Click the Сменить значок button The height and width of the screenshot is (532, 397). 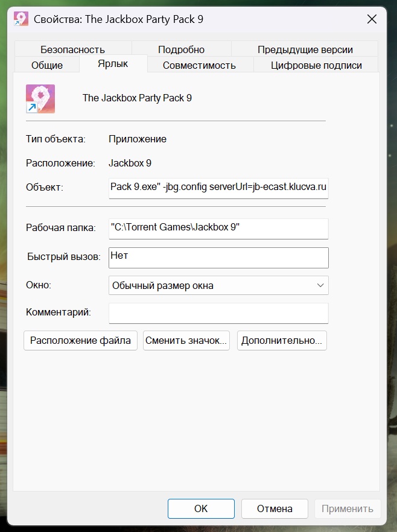[186, 340]
